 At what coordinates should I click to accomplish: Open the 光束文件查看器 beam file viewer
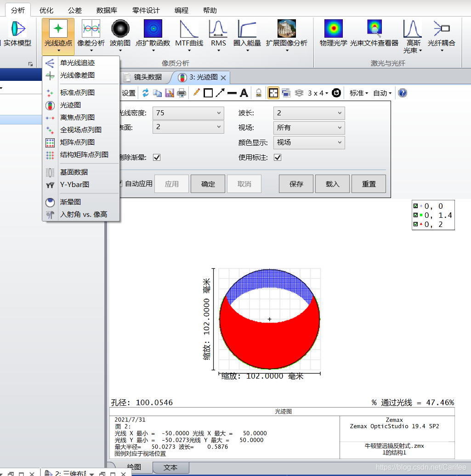[374, 34]
